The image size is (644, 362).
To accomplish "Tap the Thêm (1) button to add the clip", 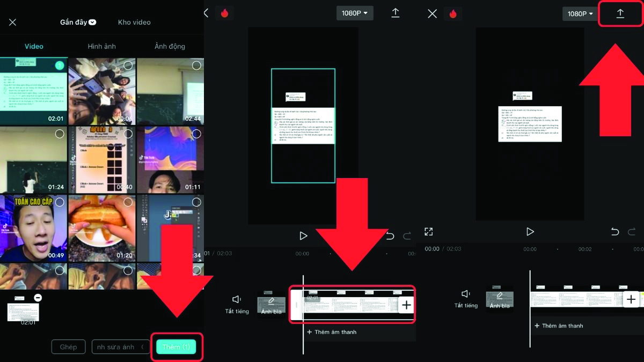I will click(x=176, y=346).
